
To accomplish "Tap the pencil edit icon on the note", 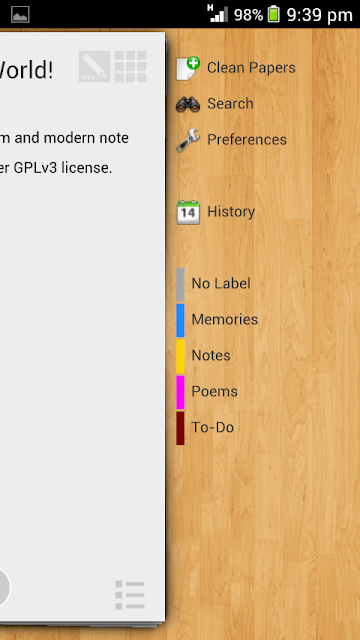I will tap(94, 67).
